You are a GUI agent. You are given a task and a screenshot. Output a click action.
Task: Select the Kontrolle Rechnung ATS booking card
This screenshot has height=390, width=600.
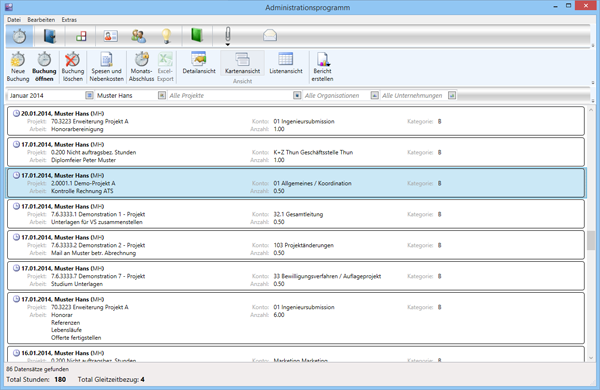click(x=296, y=183)
